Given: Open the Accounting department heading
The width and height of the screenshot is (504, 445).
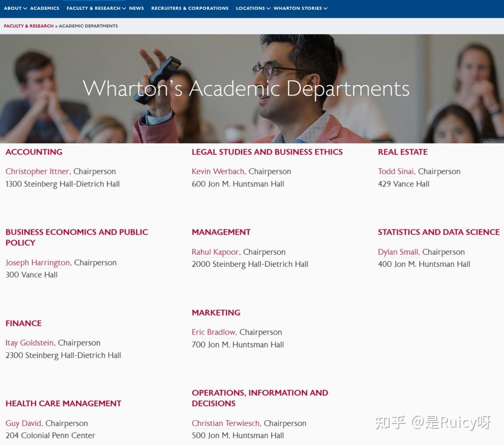Looking at the screenshot, I should [x=34, y=152].
